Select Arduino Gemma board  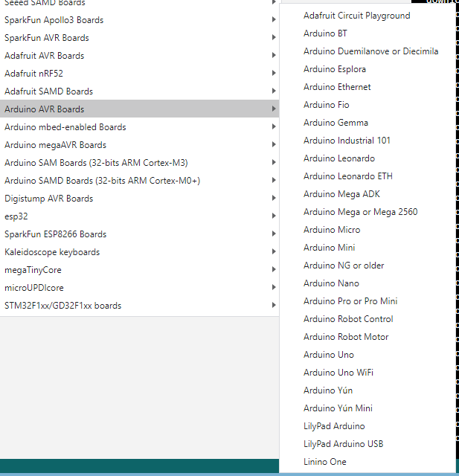coord(367,123)
